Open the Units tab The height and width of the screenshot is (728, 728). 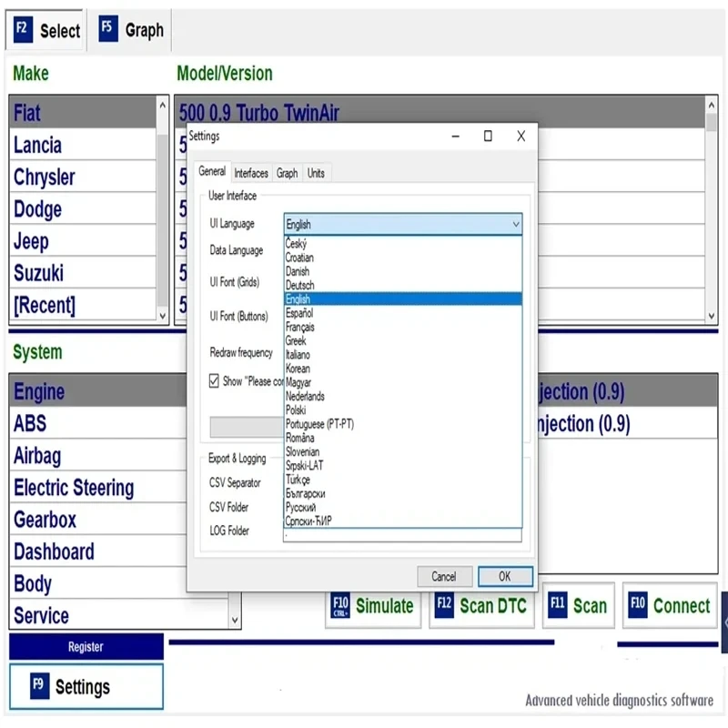tap(316, 173)
